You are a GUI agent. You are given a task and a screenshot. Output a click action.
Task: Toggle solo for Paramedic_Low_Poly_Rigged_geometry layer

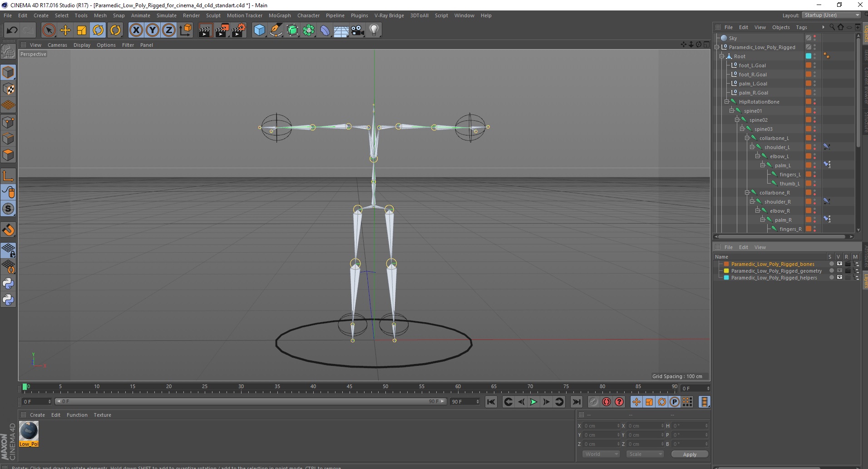point(831,270)
